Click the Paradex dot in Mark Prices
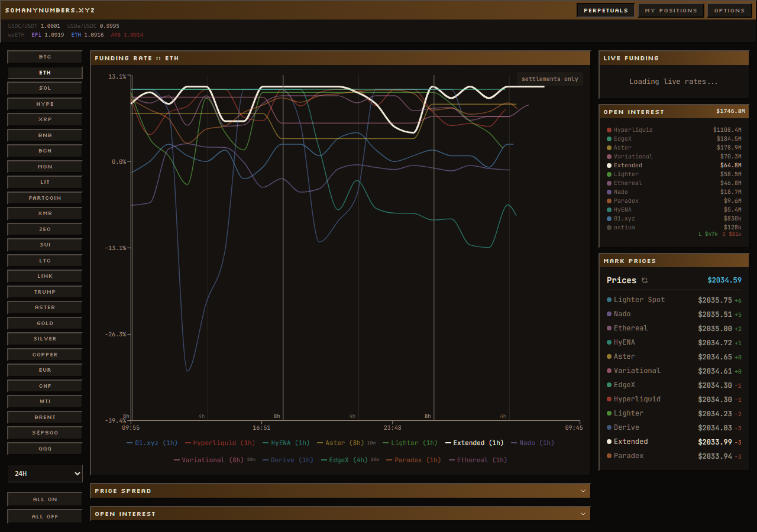The width and height of the screenshot is (757, 532). 609,456
